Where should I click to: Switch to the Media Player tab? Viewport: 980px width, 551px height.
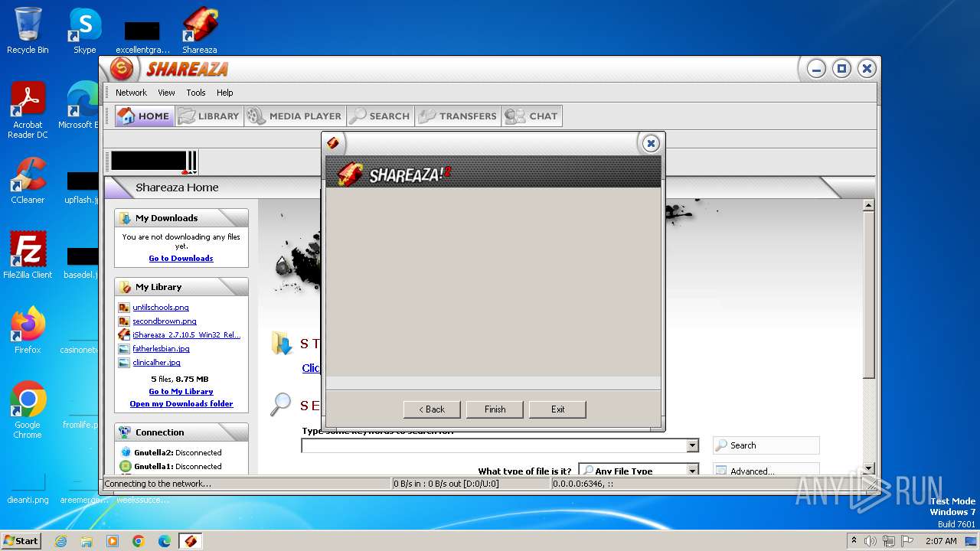point(294,116)
